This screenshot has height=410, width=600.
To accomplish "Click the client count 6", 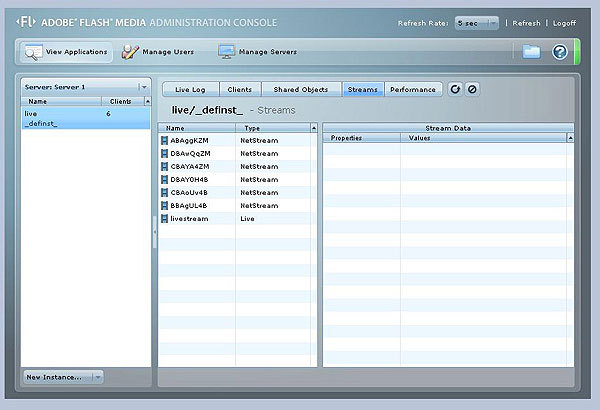I will (x=108, y=114).
